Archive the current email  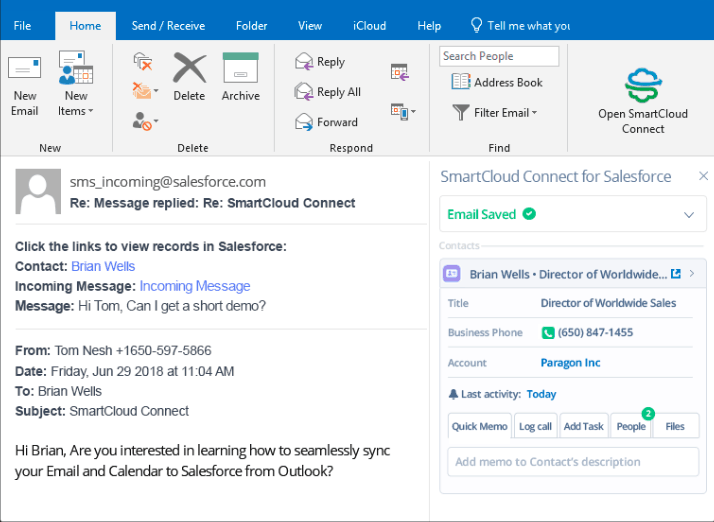pos(240,77)
